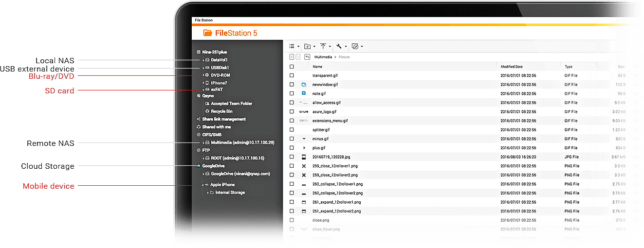Check the box for splitter.gif
Image resolution: width=644 pixels, height=248 pixels.
coord(292,130)
